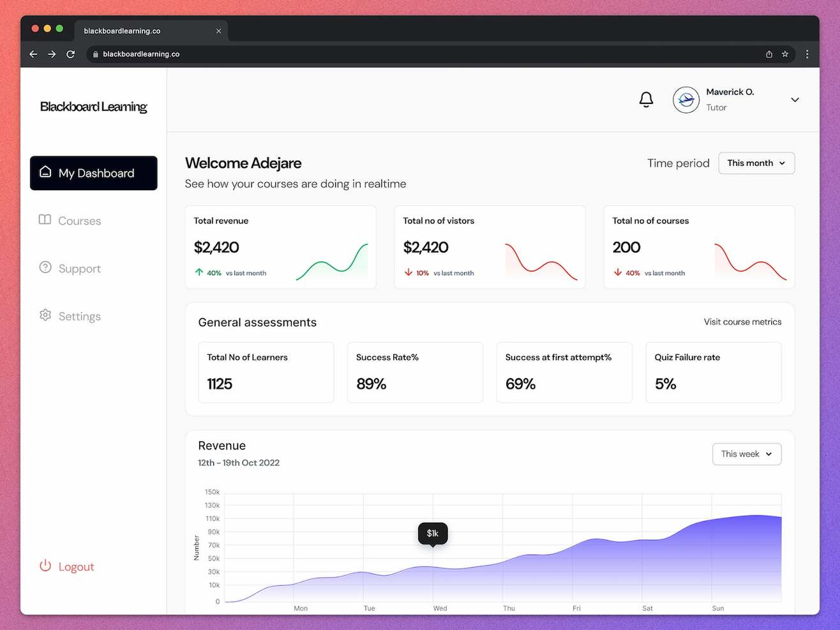Click the Logout power icon
This screenshot has height=630, width=840.
coord(45,566)
